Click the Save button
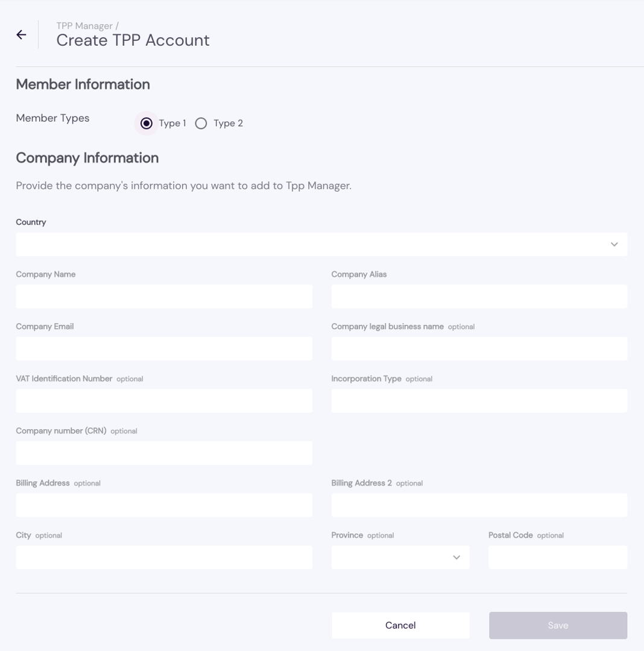644x651 pixels. coord(558,625)
